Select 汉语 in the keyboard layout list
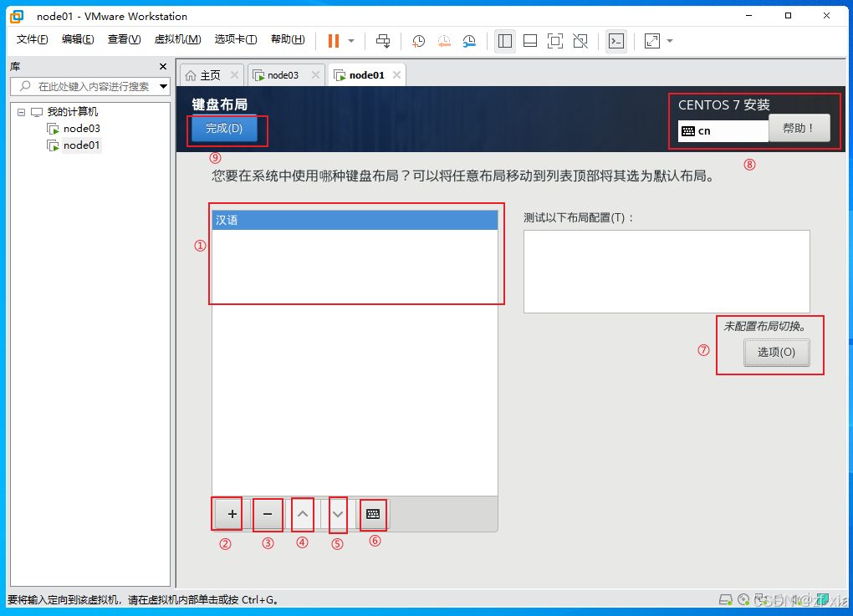This screenshot has height=616, width=853. (x=355, y=220)
